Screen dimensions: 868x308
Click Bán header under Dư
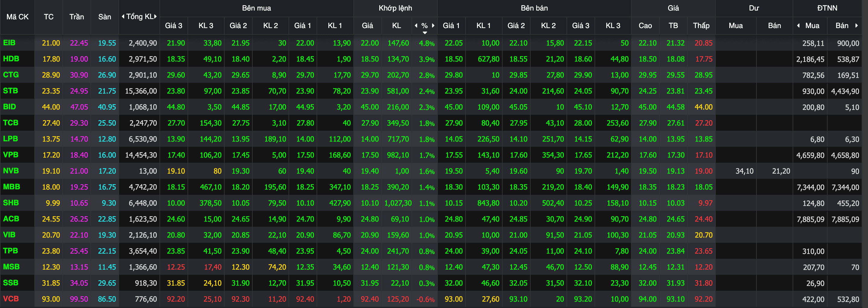(x=774, y=26)
